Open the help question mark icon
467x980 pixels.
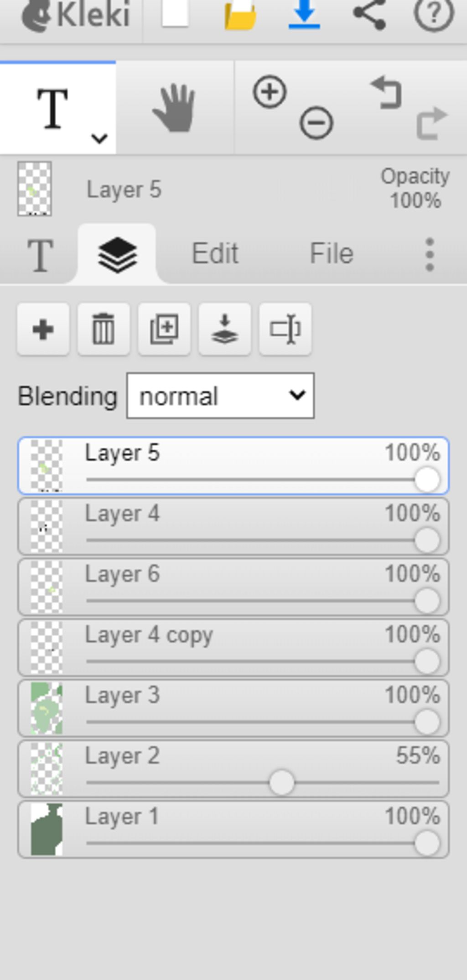click(433, 14)
